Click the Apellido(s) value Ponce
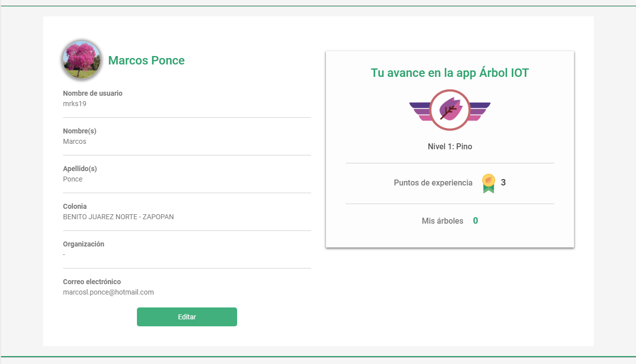 click(x=73, y=179)
